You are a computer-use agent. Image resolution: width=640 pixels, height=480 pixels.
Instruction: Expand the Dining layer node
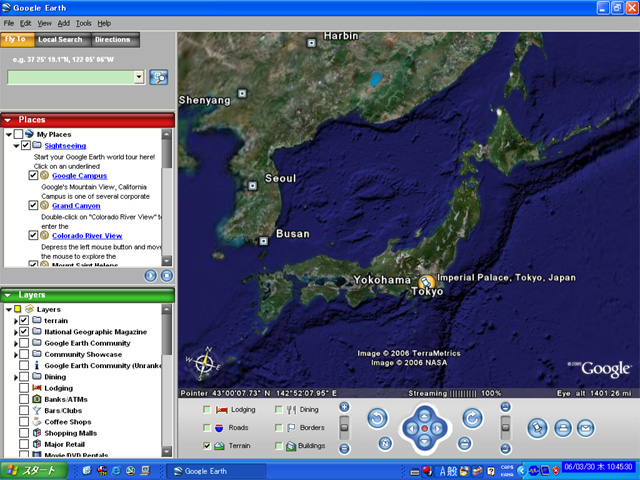(16, 377)
